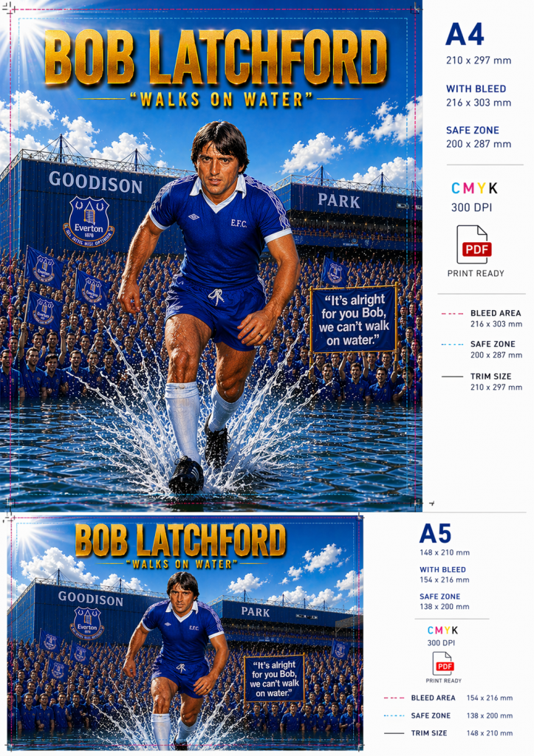The width and height of the screenshot is (534, 756).
Task: Click the BOB LATCHFORD title on the A4 poster
Action: 216,58
